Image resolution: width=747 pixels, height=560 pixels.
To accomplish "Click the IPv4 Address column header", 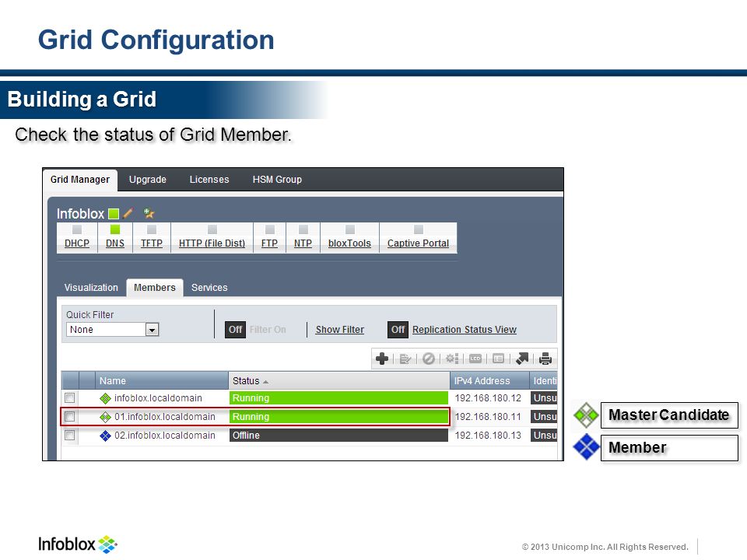I will click(x=489, y=381).
